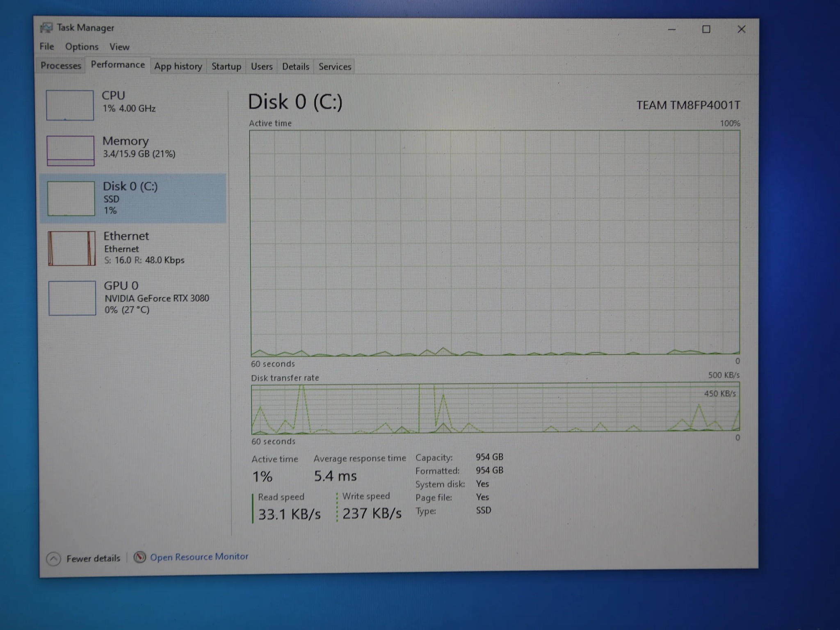This screenshot has height=630, width=840.
Task: Click the Disk transfer rate graph
Action: coord(495,408)
